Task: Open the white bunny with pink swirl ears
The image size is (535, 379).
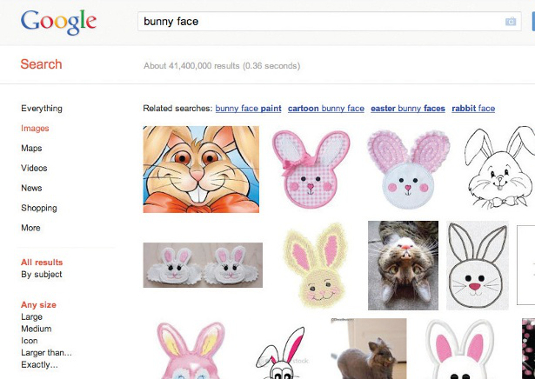Action: (x=408, y=169)
